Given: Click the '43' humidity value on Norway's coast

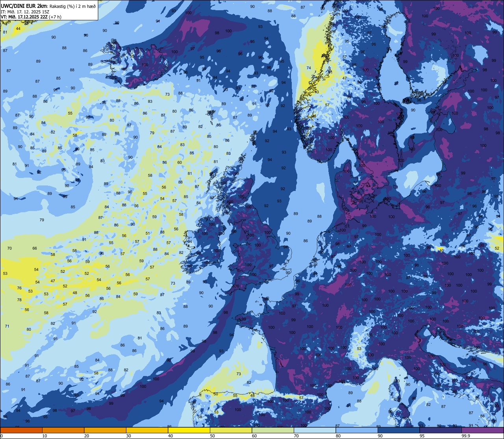Looking at the screenshot, I should [x=317, y=92].
